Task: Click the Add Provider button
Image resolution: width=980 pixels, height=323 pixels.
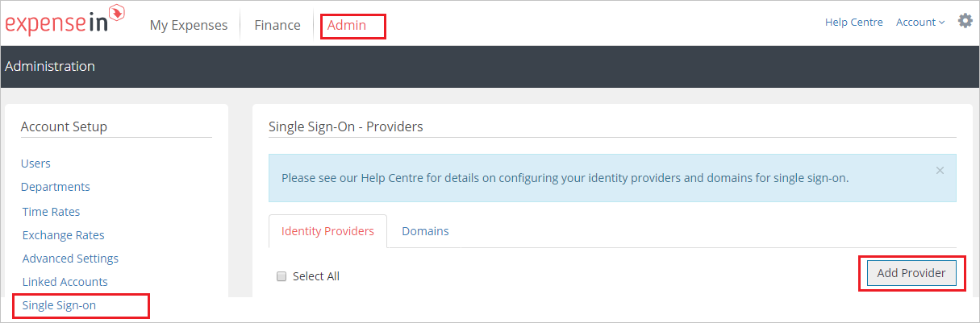Action: [911, 273]
